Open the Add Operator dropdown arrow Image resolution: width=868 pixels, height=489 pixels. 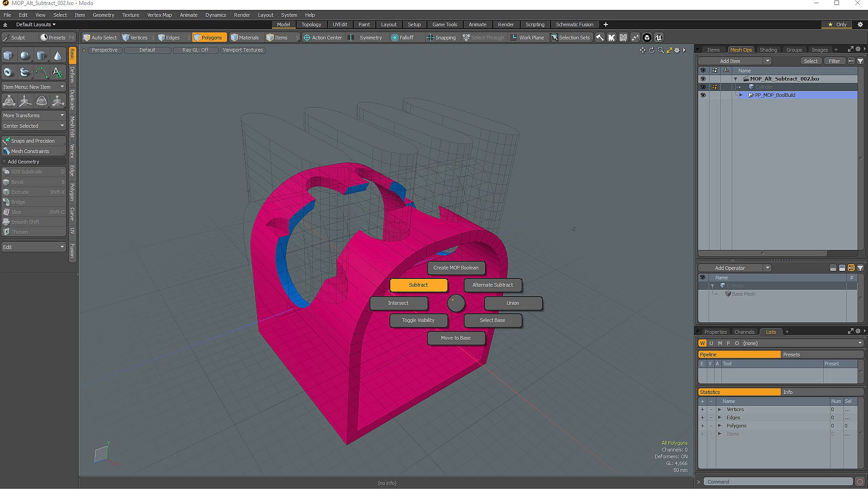(767, 268)
